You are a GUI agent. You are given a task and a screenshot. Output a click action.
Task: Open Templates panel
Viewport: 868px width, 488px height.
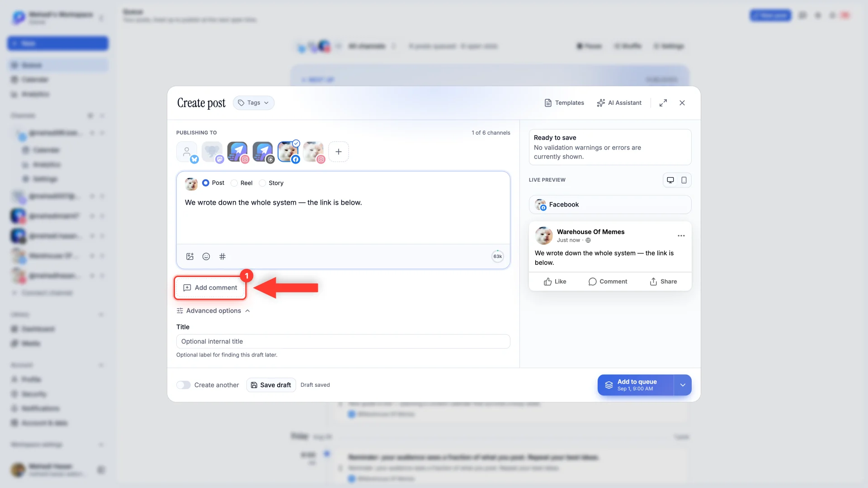click(564, 103)
